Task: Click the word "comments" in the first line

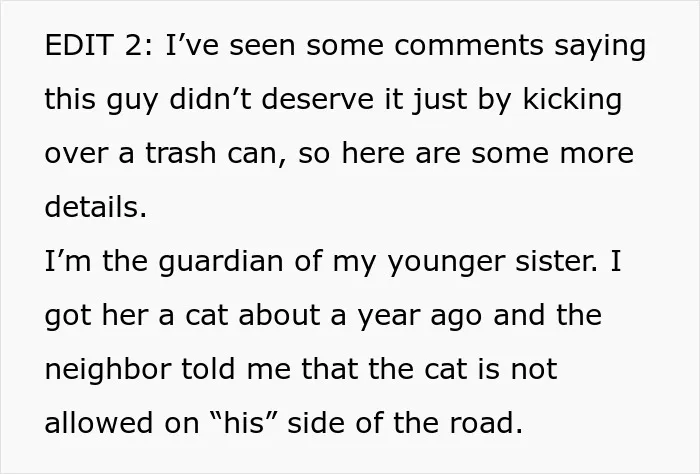Action: click(469, 45)
